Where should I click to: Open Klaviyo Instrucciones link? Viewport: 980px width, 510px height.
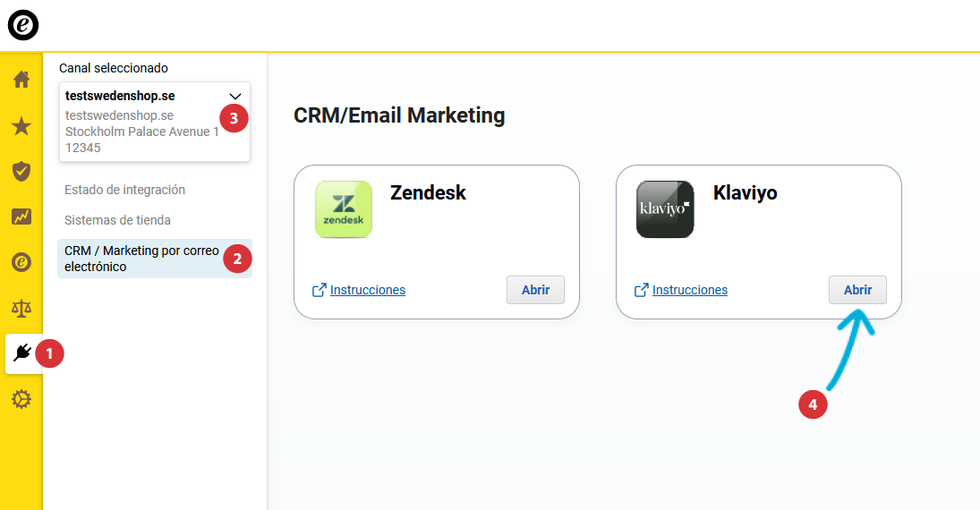(689, 290)
